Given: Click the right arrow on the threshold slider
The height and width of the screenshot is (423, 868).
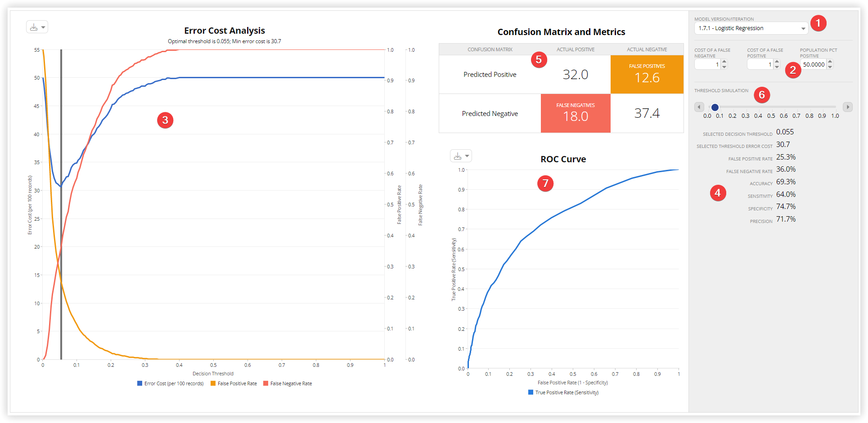Looking at the screenshot, I should coord(848,107).
